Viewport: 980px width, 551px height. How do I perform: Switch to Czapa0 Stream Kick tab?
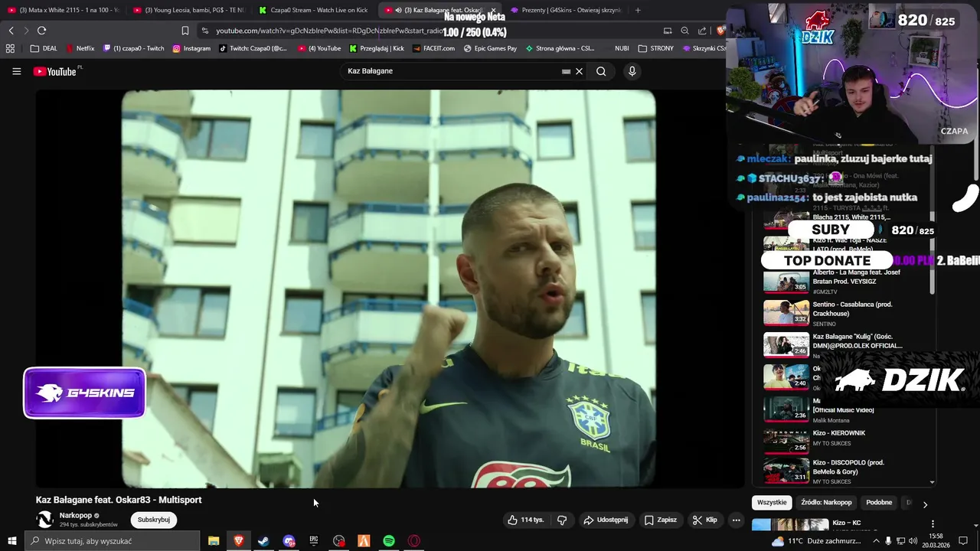pyautogui.click(x=315, y=10)
